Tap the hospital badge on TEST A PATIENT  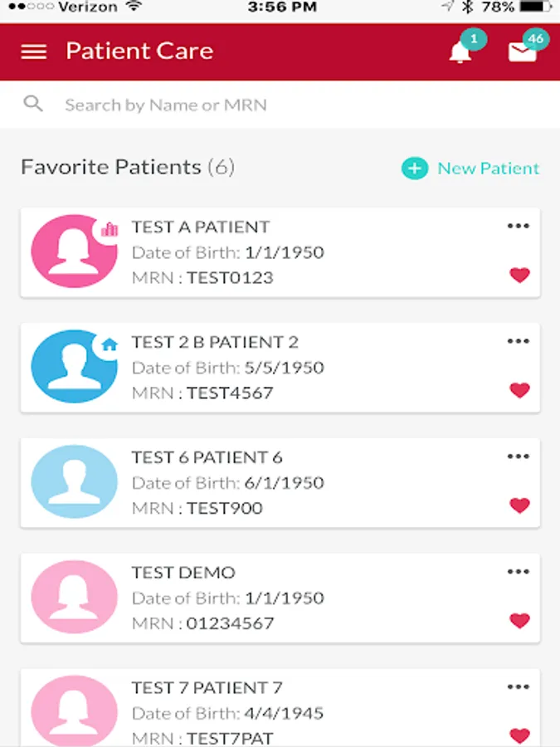pyautogui.click(x=110, y=230)
